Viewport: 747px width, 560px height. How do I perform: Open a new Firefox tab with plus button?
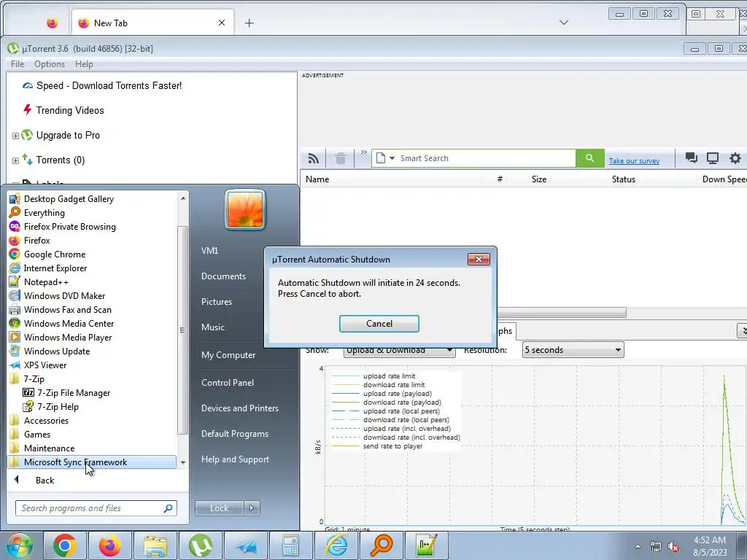click(249, 23)
